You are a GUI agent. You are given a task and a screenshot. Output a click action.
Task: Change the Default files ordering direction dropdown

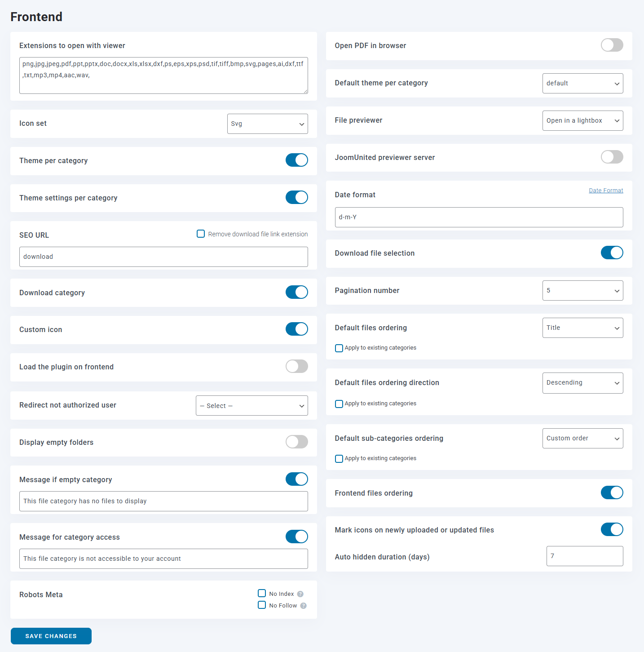coord(582,383)
